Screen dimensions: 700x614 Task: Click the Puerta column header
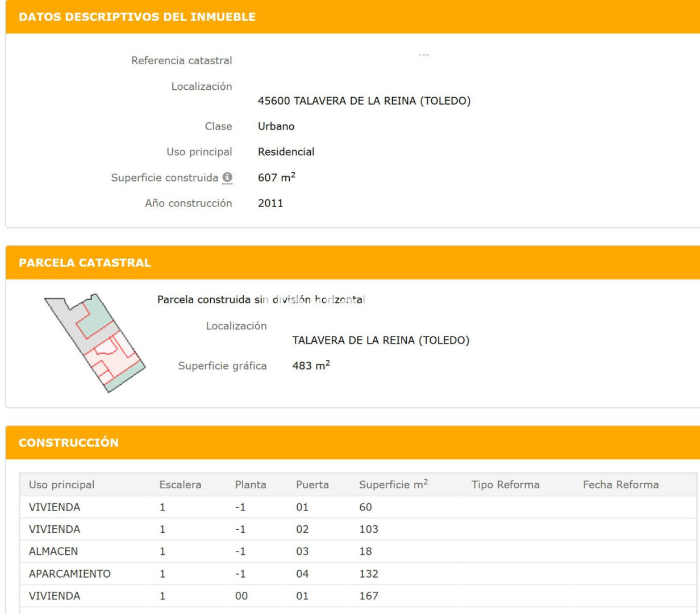point(312,485)
